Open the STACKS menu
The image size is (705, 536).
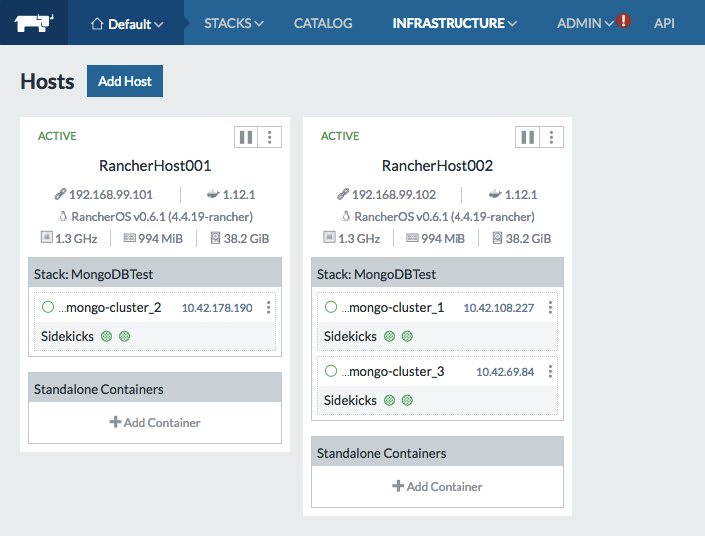[x=234, y=23]
